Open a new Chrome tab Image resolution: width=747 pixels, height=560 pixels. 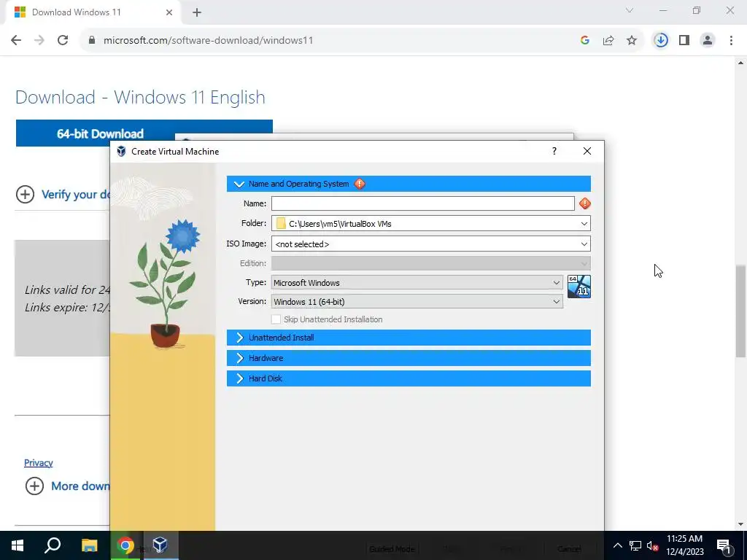point(197,12)
